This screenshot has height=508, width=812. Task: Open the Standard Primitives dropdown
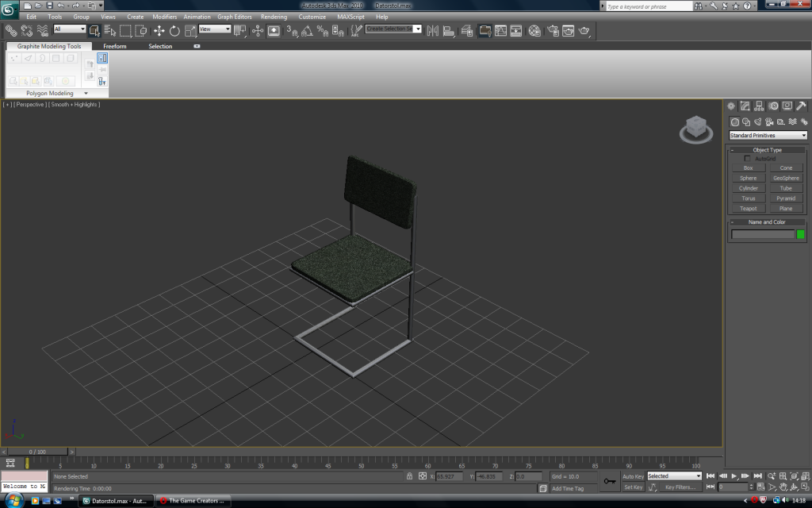(768, 136)
